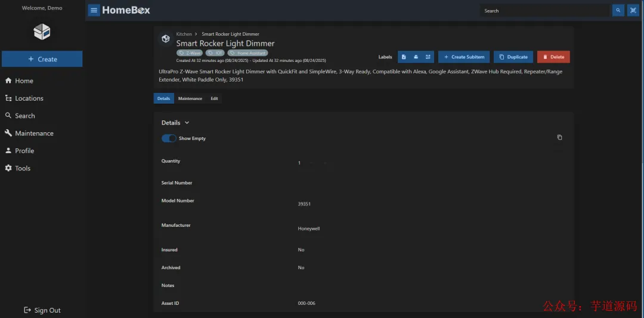Switch to the Edit tab
Screen dimensions: 644x318
(x=214, y=98)
